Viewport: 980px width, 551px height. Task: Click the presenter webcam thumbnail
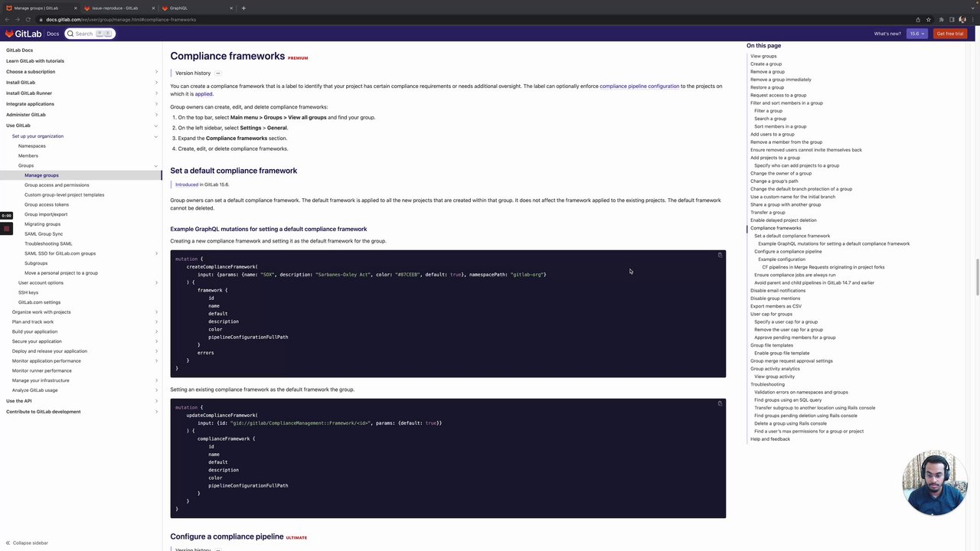[x=934, y=483]
